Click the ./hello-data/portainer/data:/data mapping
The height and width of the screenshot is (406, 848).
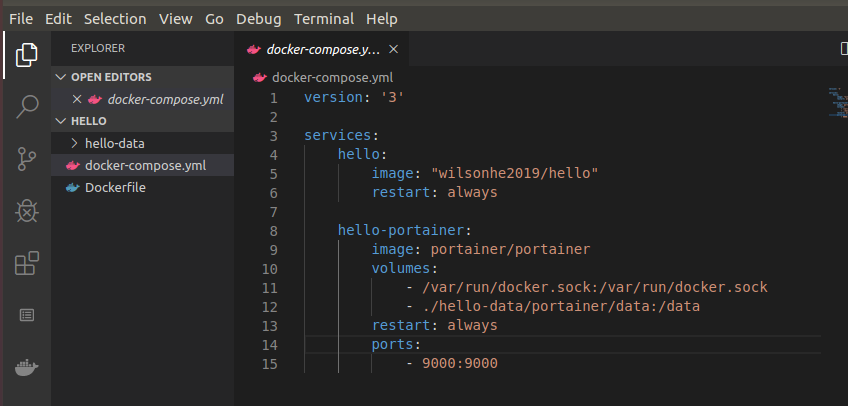(561, 306)
